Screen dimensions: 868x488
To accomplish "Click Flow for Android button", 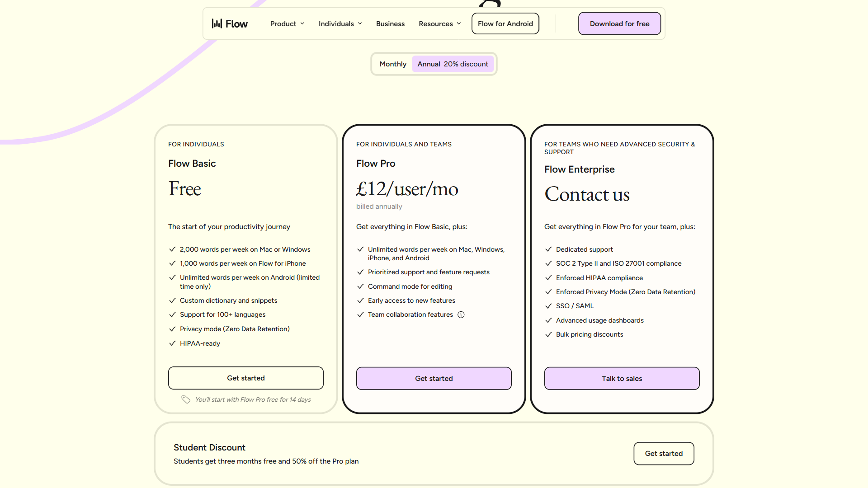I will 505,23.
